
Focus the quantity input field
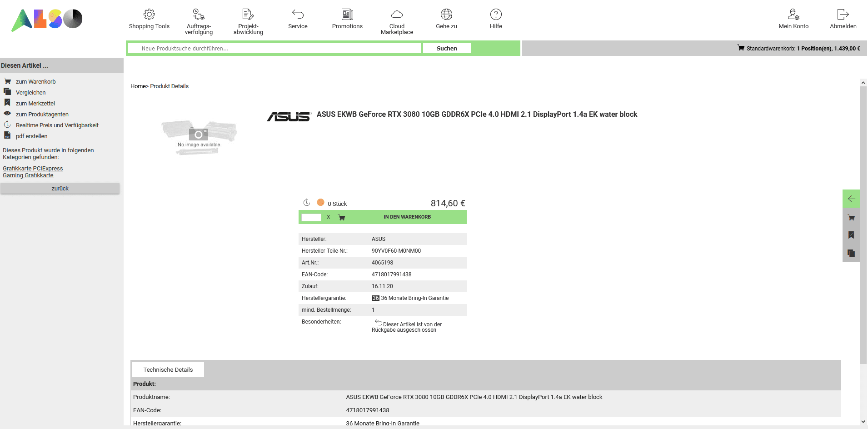tap(311, 217)
